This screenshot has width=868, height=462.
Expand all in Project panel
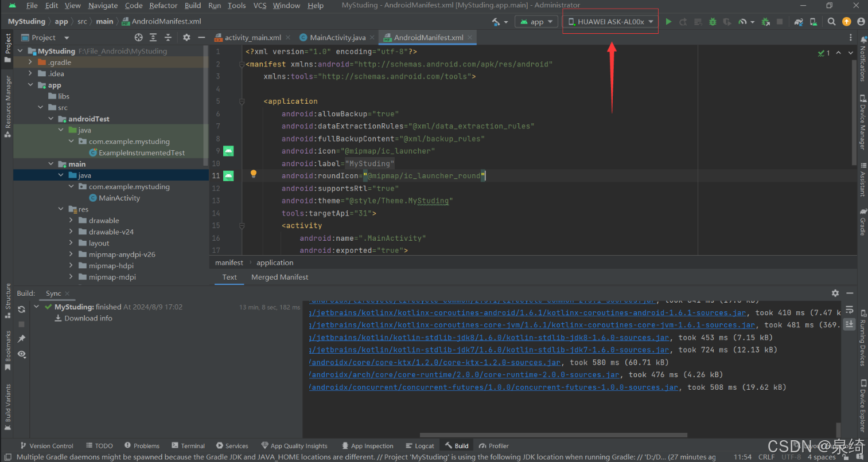click(x=153, y=37)
